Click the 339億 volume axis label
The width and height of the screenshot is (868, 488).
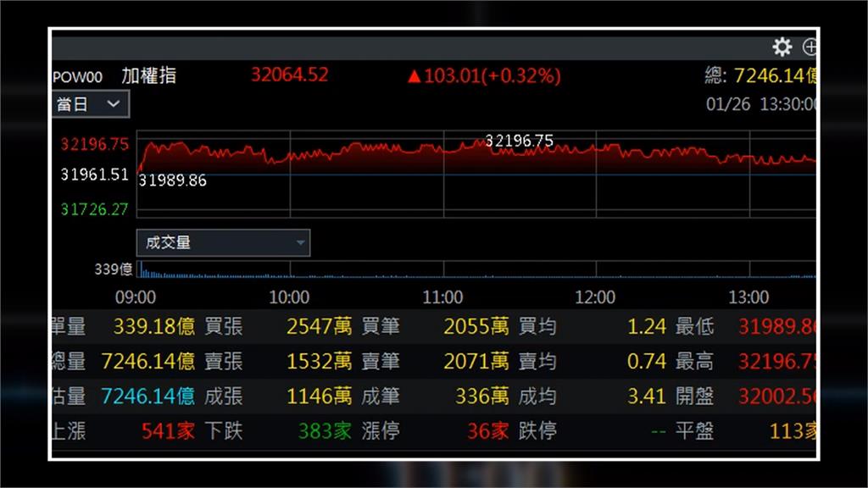[115, 270]
